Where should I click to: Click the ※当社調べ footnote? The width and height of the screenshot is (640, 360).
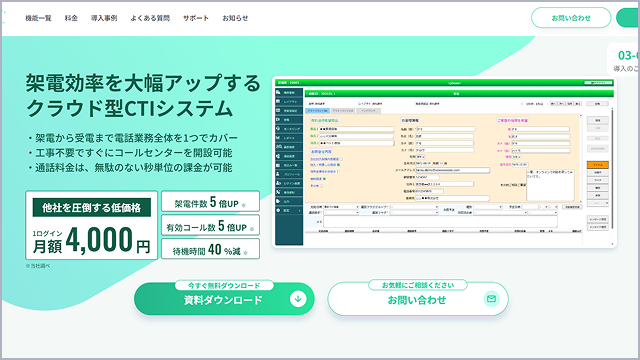click(x=38, y=266)
